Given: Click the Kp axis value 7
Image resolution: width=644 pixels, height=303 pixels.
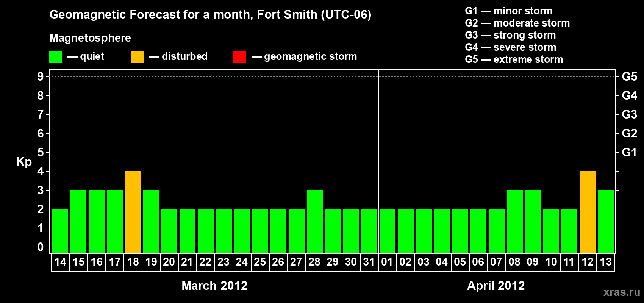Looking at the screenshot, I should coord(41,114).
